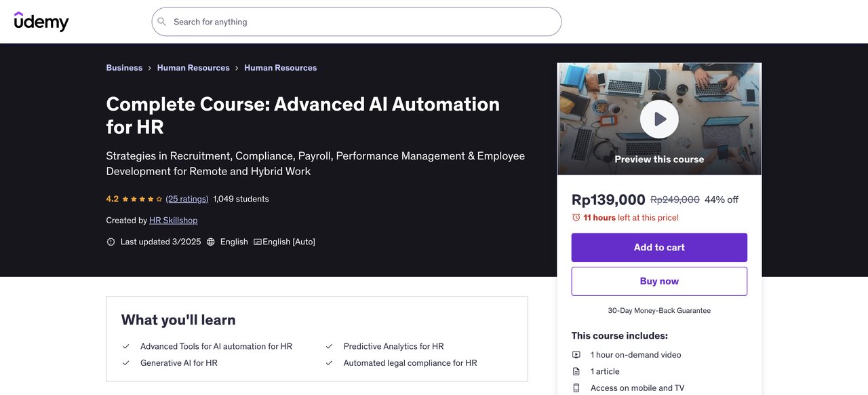868x395 pixels.
Task: Open the first Human Resources breadcrumb
Action: point(193,68)
